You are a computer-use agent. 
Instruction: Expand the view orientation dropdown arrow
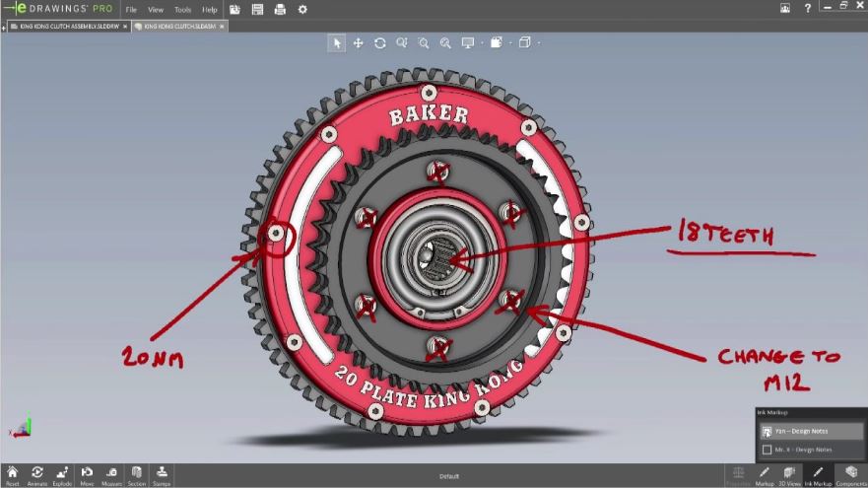coord(539,43)
